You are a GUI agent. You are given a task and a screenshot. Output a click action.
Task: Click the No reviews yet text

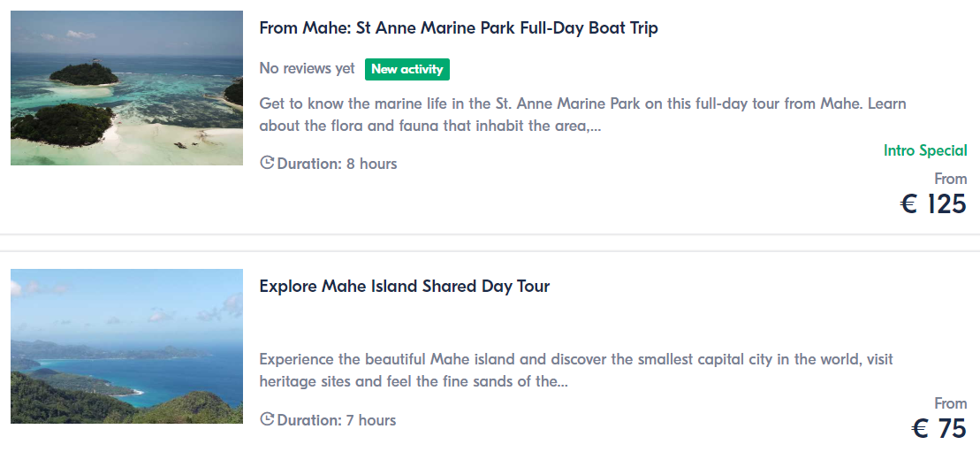point(307,68)
